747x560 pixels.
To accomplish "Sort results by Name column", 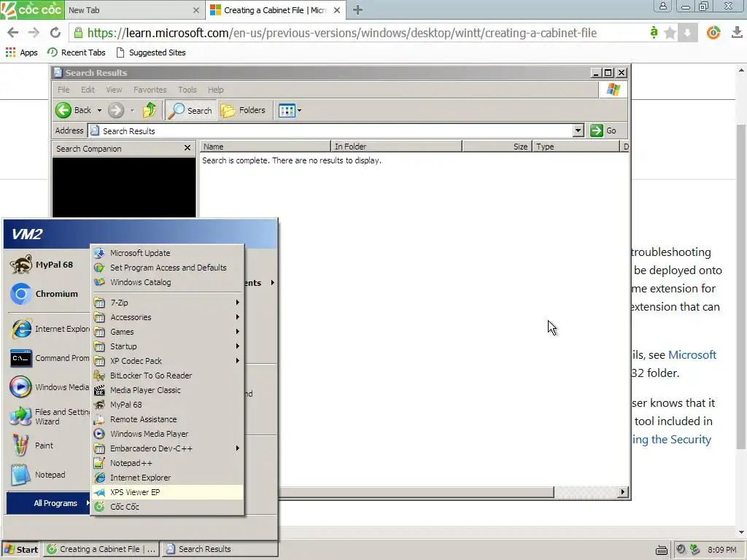I will [265, 147].
